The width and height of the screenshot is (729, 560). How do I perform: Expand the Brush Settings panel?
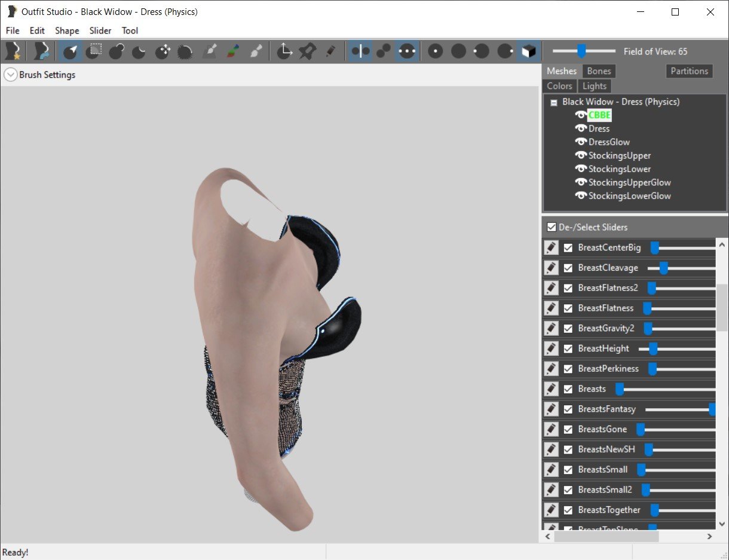10,75
